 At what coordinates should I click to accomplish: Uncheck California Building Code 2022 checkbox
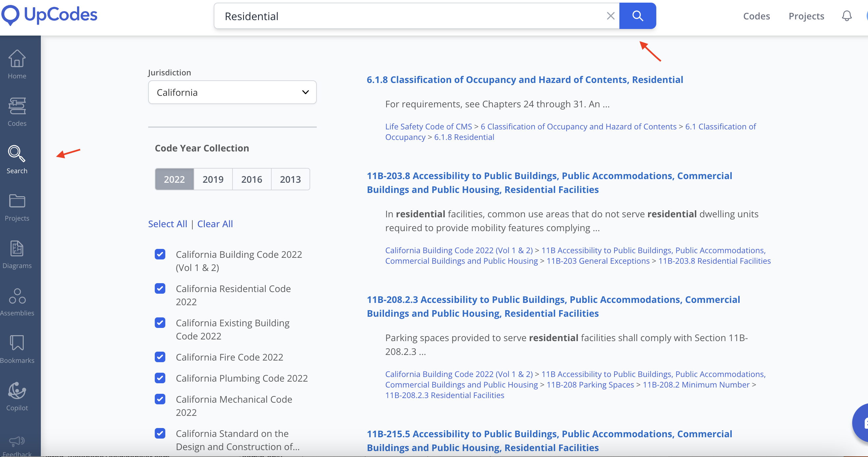(x=160, y=254)
